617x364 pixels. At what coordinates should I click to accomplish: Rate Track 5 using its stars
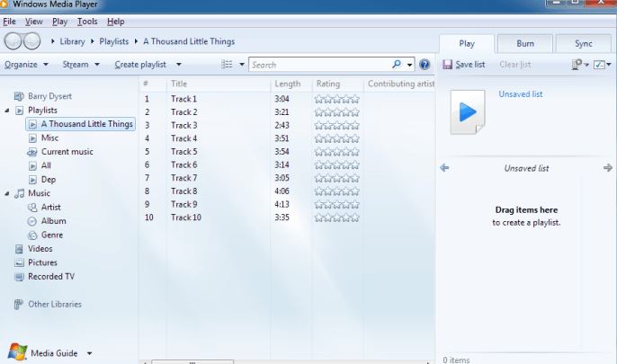click(336, 152)
